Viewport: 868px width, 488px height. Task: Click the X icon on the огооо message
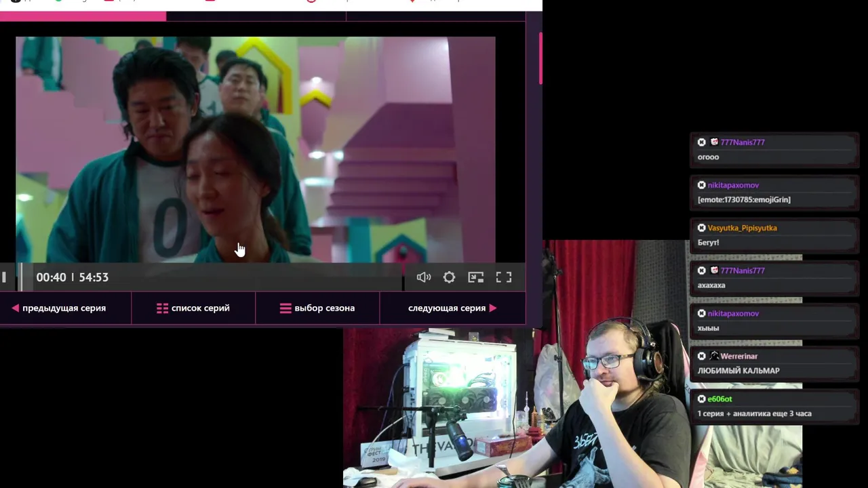[x=702, y=142]
